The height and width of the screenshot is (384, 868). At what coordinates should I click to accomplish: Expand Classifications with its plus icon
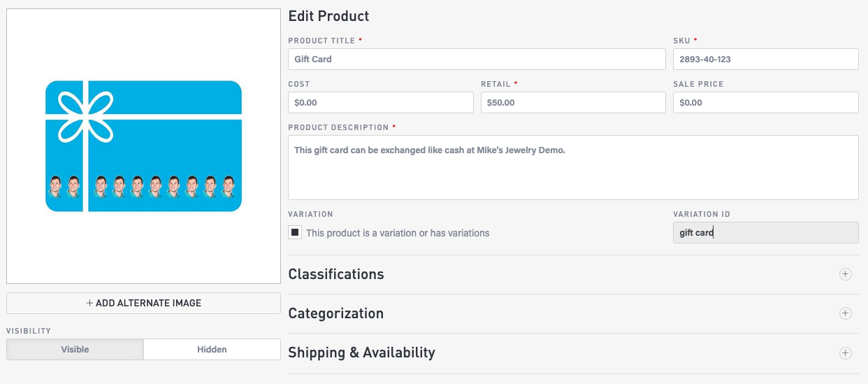[845, 274]
